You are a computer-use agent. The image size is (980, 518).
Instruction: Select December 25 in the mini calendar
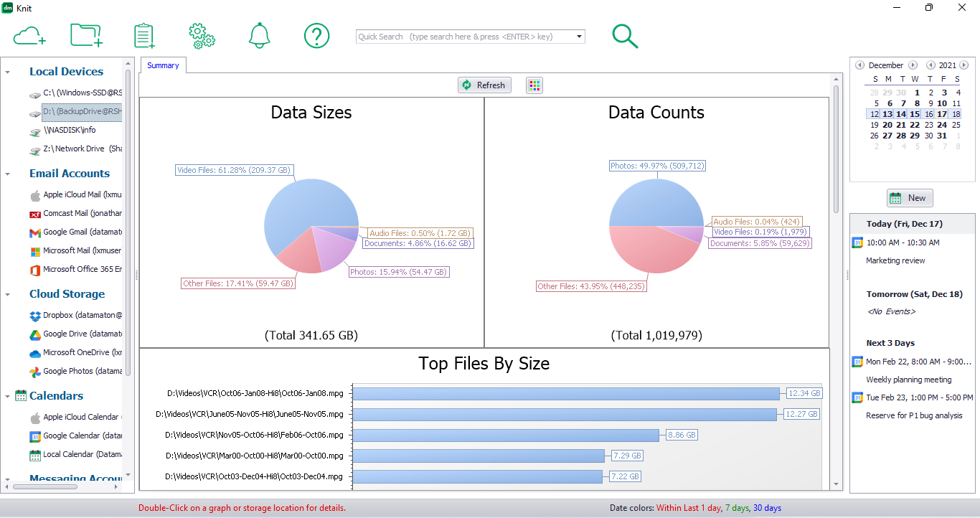(x=956, y=125)
